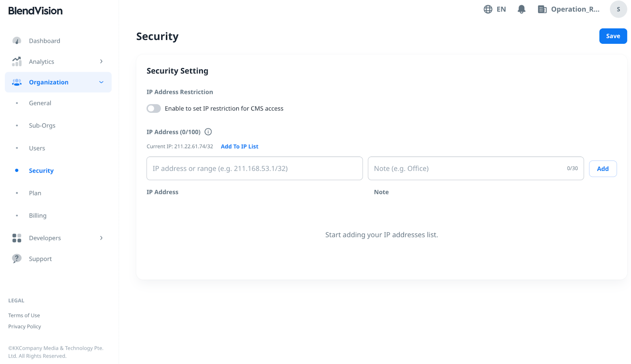
Task: Click the Developers grid icon
Action: tap(17, 238)
